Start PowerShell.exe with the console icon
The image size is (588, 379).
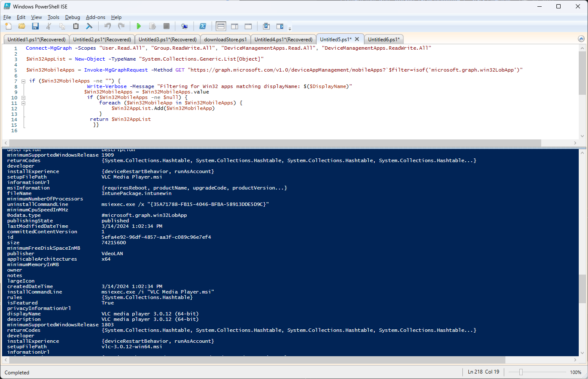coord(203,26)
